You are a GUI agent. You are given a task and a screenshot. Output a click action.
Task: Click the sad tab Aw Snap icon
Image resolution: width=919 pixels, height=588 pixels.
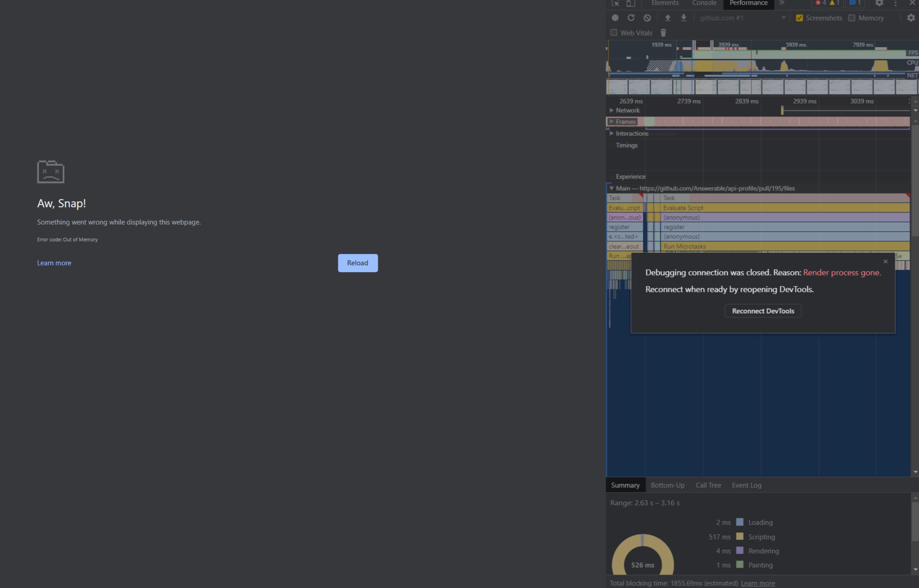point(51,172)
